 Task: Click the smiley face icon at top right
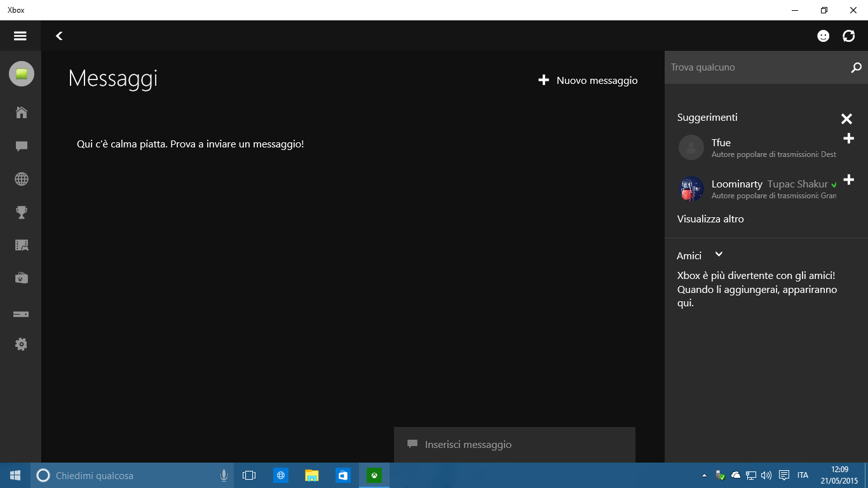tap(824, 36)
